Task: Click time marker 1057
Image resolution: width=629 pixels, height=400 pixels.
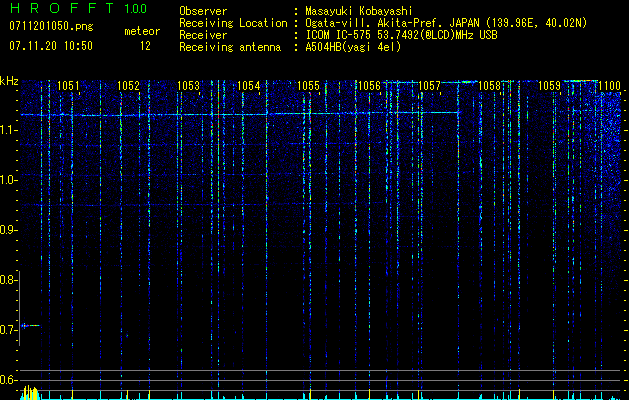Action: point(429,86)
